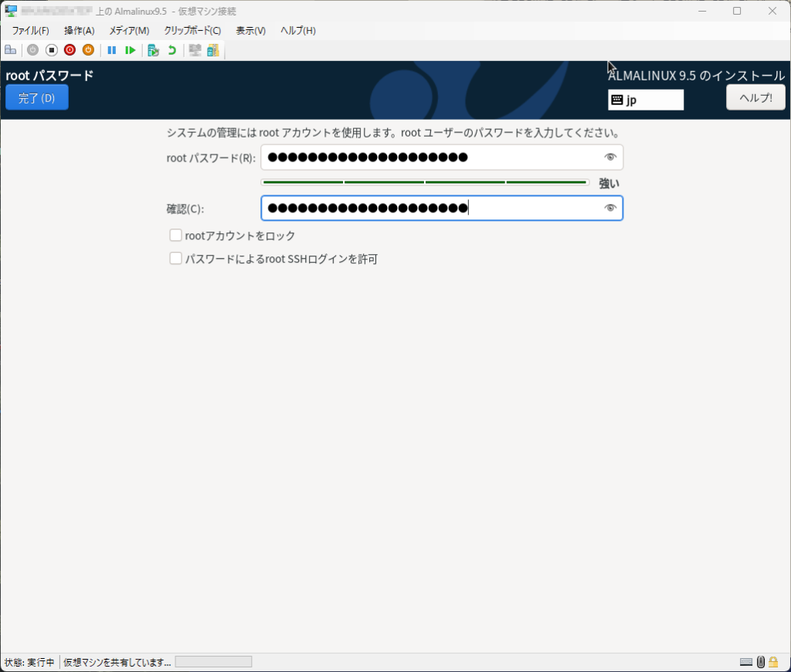Click the orange Save state icon

[x=88, y=50]
